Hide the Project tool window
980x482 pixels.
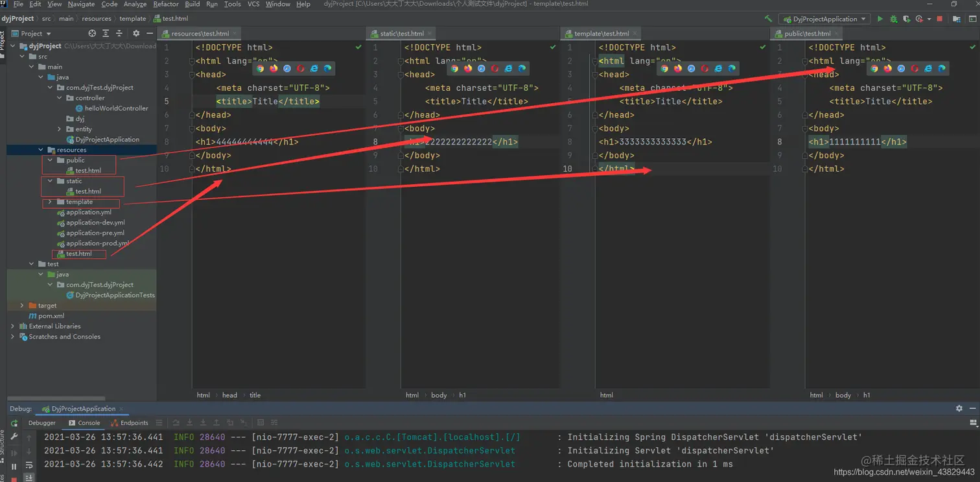[150, 33]
